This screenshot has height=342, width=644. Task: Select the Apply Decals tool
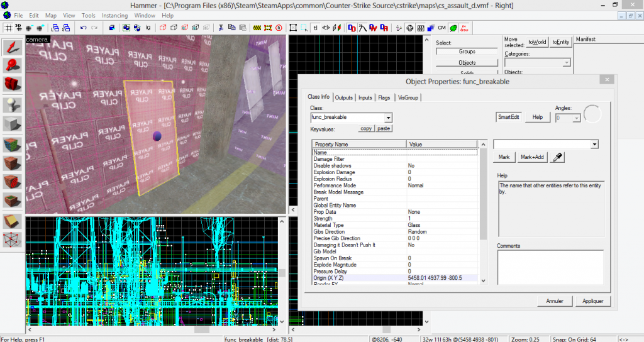[x=13, y=182]
